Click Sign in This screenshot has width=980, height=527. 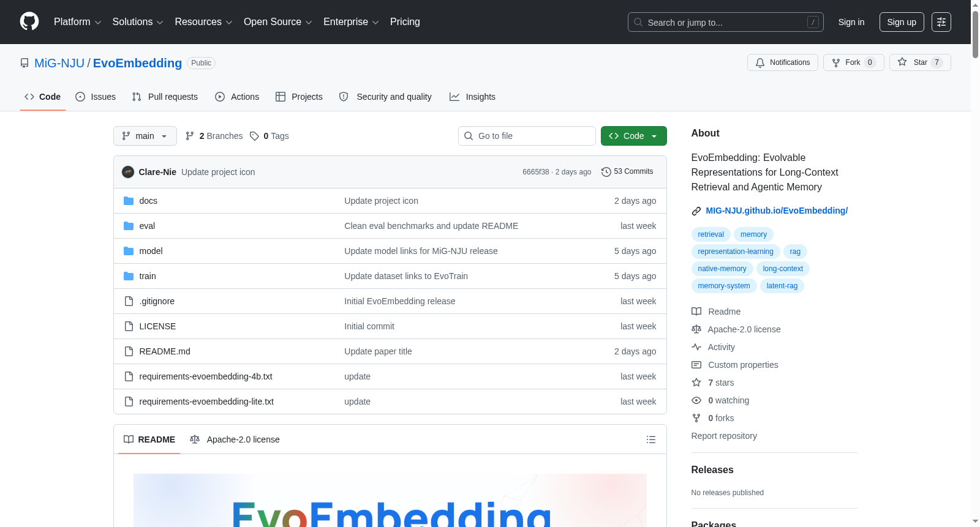[x=851, y=22]
